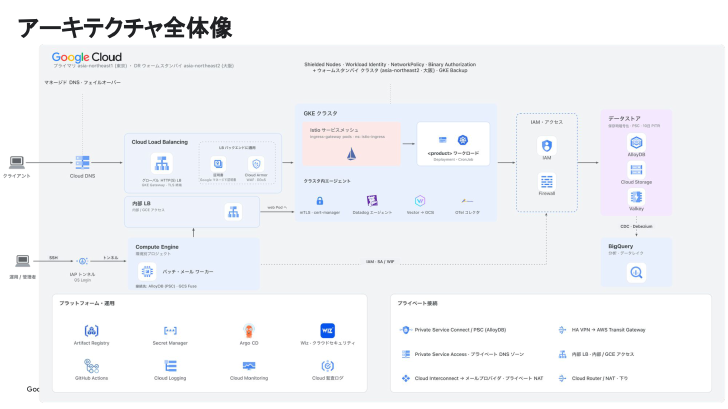728x409 pixels.
Task: Click the 'IAM・SA / WIF' connector label
Action: coord(380,262)
